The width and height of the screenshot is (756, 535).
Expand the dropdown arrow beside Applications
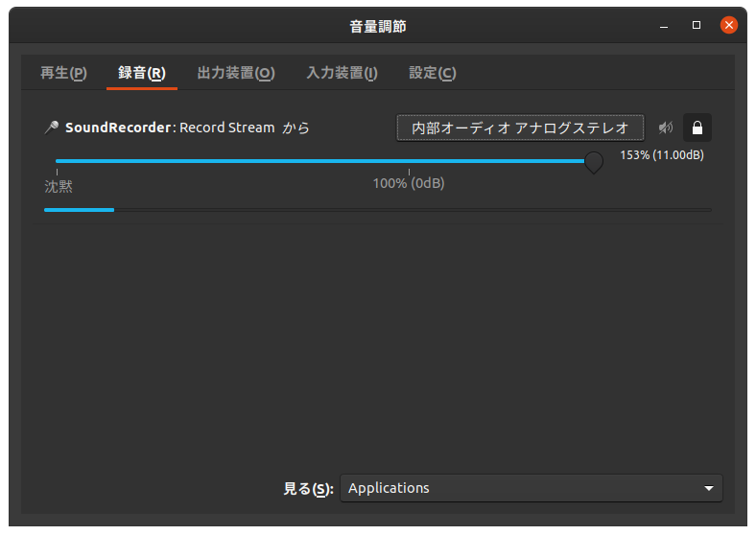click(x=708, y=488)
